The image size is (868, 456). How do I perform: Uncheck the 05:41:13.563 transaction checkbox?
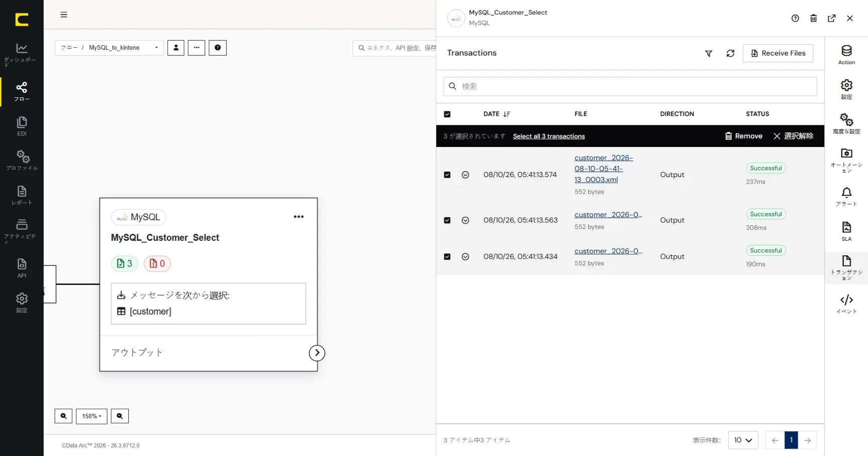coord(447,220)
